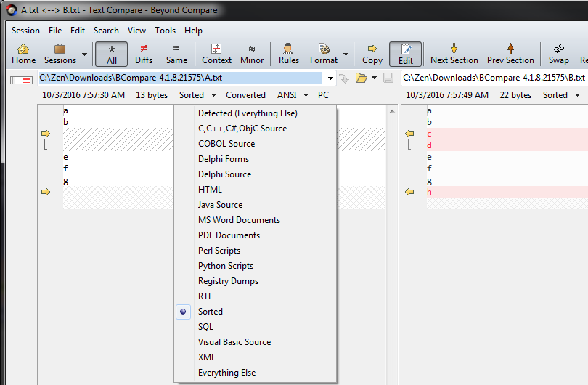Show only Diffs in comparison
The image size is (588, 385).
click(x=144, y=54)
